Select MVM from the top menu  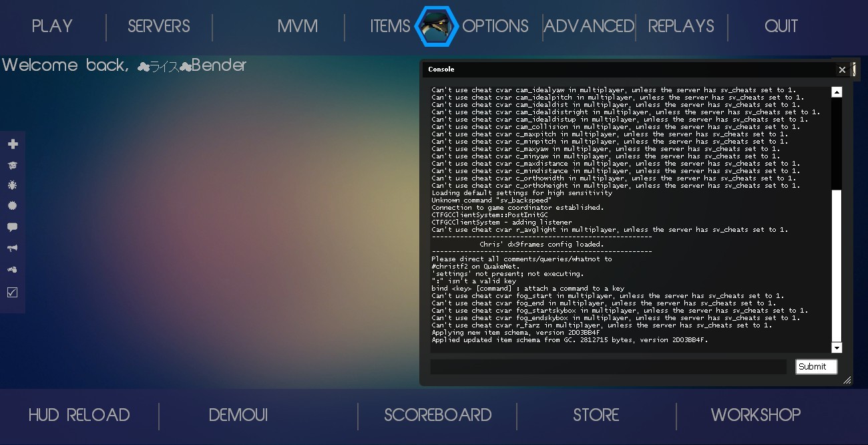point(298,26)
